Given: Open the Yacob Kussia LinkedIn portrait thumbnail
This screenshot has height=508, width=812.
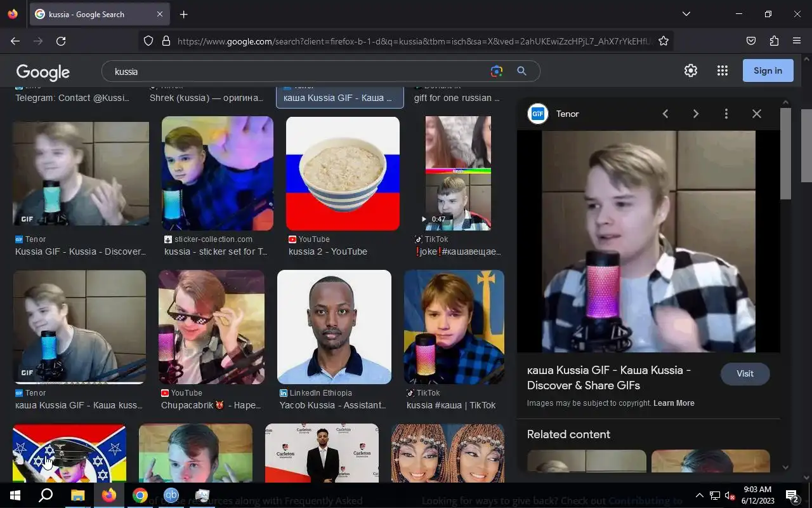Looking at the screenshot, I should click(334, 327).
